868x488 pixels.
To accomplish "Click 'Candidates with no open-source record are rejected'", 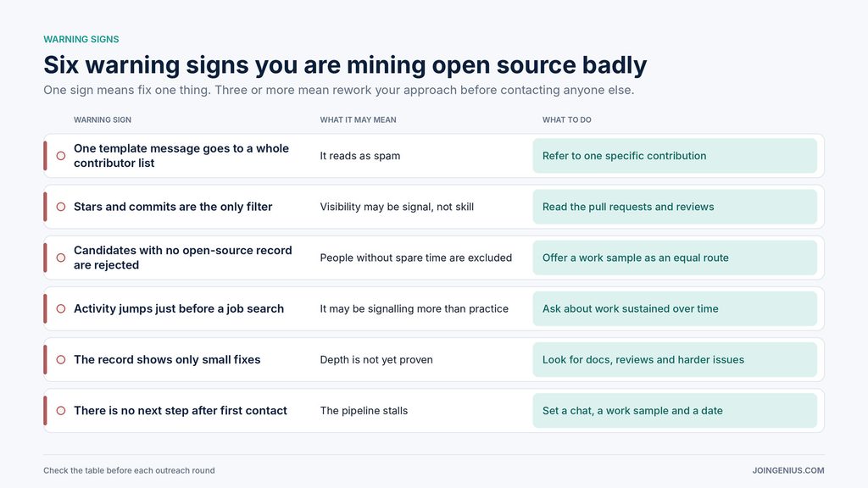I will (x=183, y=258).
